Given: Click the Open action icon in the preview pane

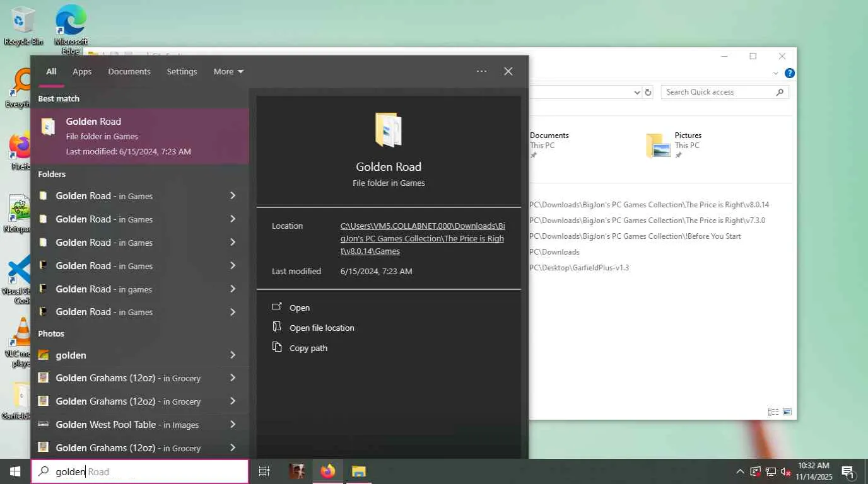Looking at the screenshot, I should (277, 307).
